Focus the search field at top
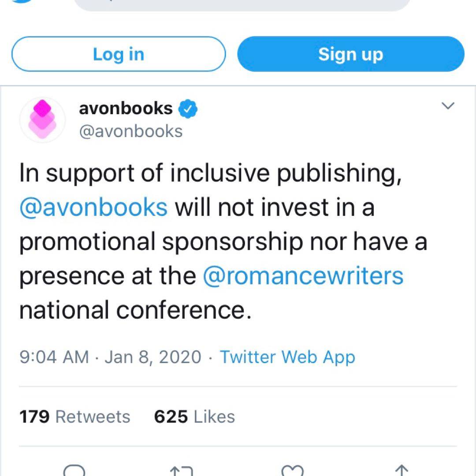476x476 pixels. (x=242, y=4)
